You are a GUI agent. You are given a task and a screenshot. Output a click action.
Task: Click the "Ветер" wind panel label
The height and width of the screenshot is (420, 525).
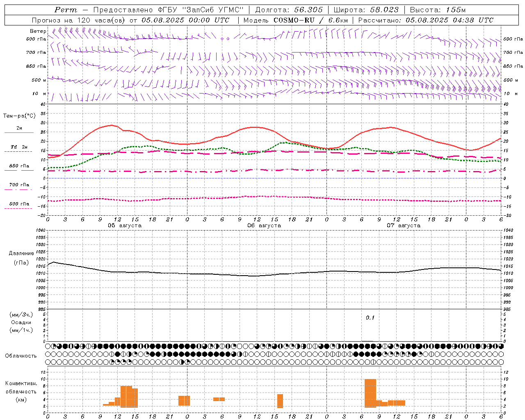38,31
